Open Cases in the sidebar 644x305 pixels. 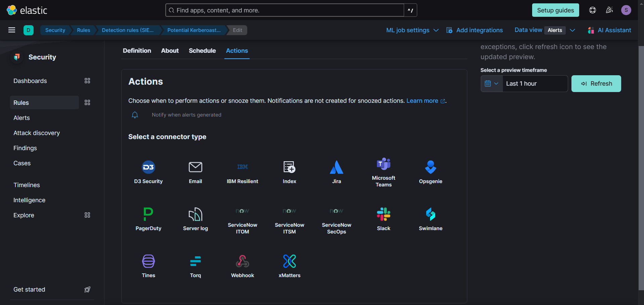[x=22, y=163]
